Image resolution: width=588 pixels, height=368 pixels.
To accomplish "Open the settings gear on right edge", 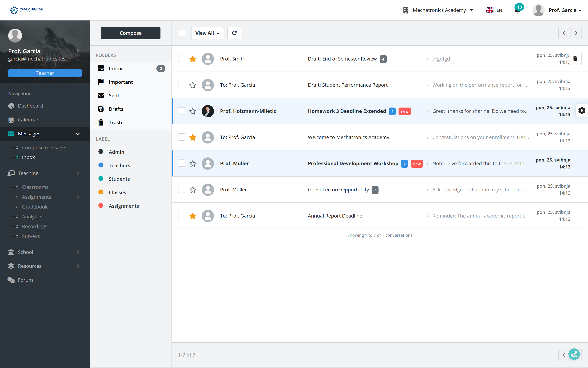I will (x=582, y=111).
